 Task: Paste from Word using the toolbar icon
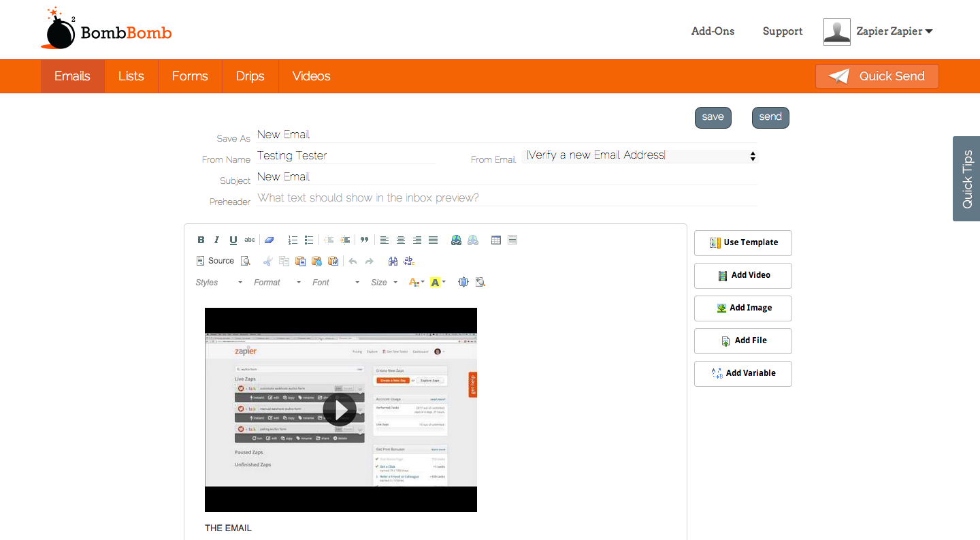333,261
